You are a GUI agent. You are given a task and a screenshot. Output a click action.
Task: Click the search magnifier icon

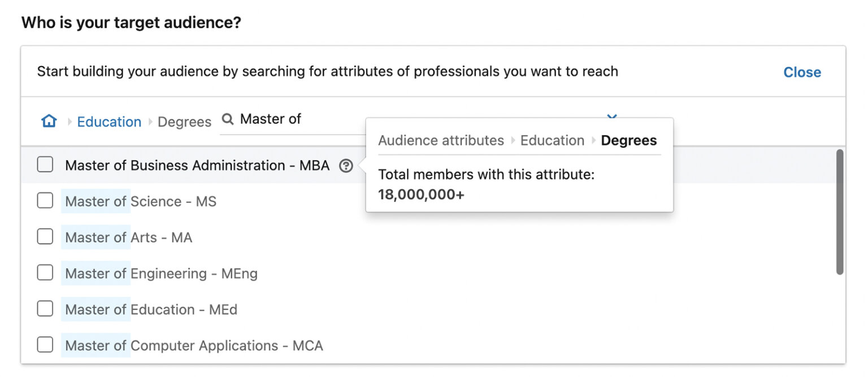coord(227,119)
